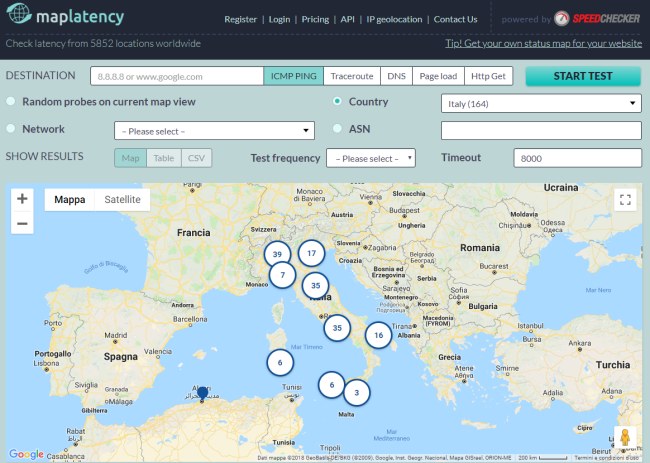The height and width of the screenshot is (463, 650).
Task: Expand the Test frequency dropdown
Action: click(370, 158)
